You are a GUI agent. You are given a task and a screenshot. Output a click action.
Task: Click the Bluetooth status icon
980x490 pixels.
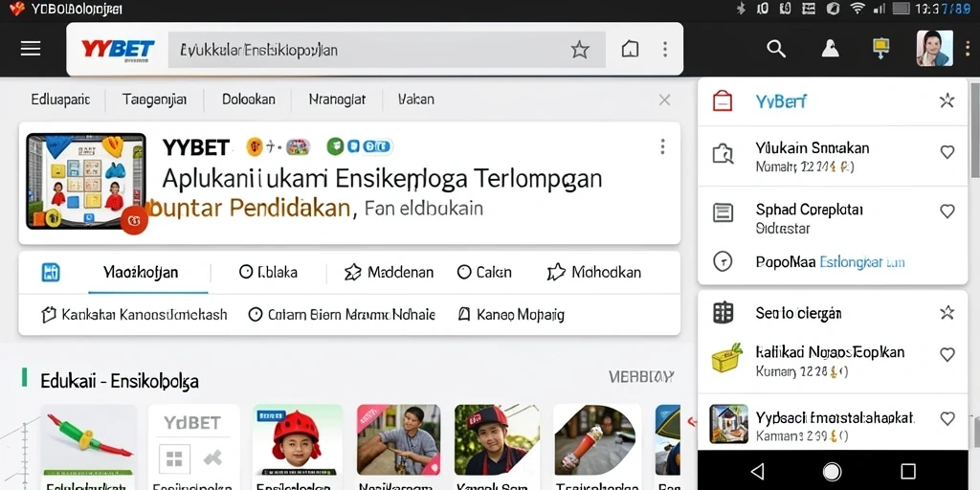[x=742, y=8]
